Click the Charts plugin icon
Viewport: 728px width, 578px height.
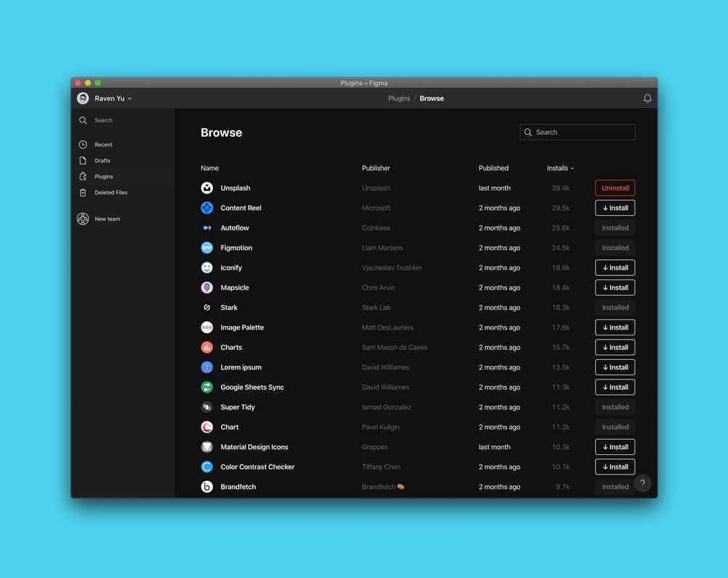coord(207,347)
